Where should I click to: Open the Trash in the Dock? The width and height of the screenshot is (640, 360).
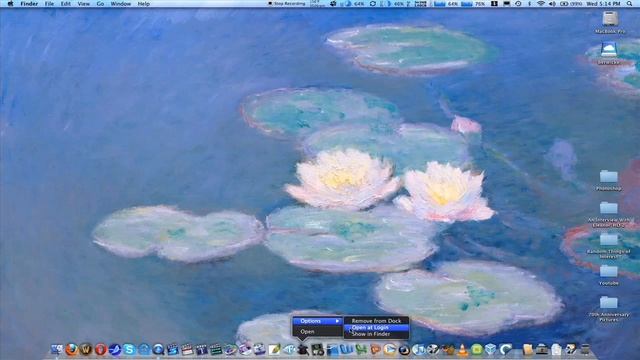[585, 349]
